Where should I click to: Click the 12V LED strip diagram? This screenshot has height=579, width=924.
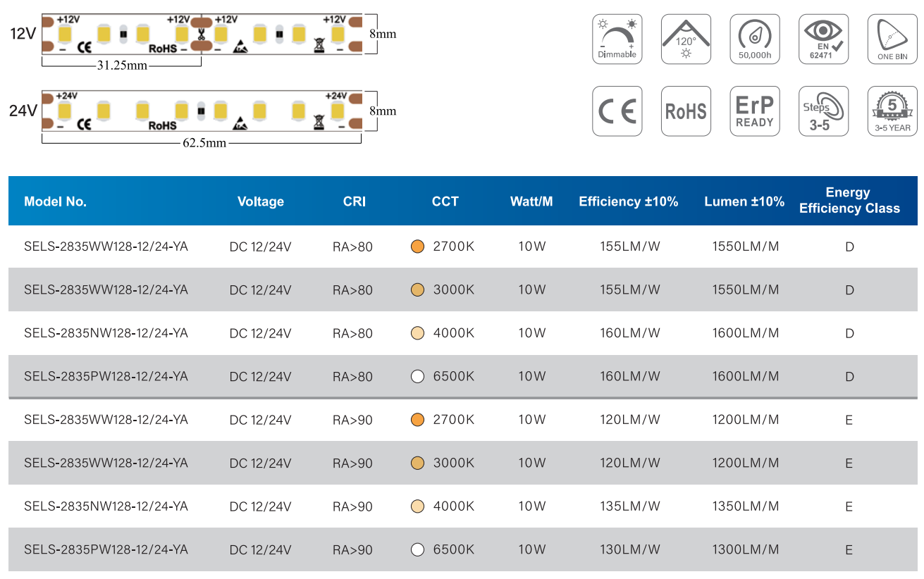click(202, 34)
